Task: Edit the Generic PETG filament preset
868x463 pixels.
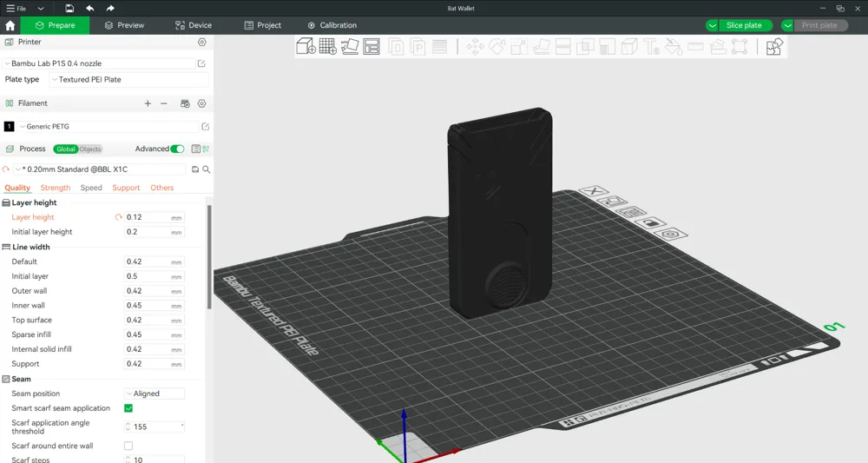Action: (206, 127)
